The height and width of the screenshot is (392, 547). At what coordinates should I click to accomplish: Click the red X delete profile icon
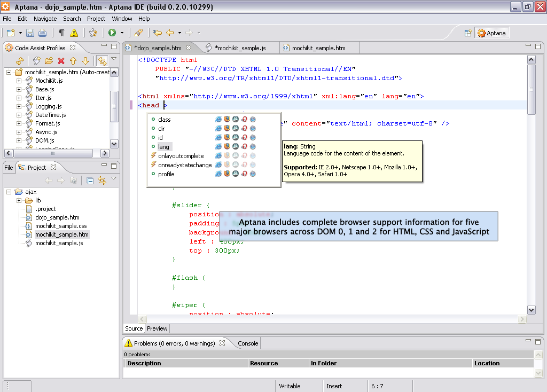pos(61,61)
